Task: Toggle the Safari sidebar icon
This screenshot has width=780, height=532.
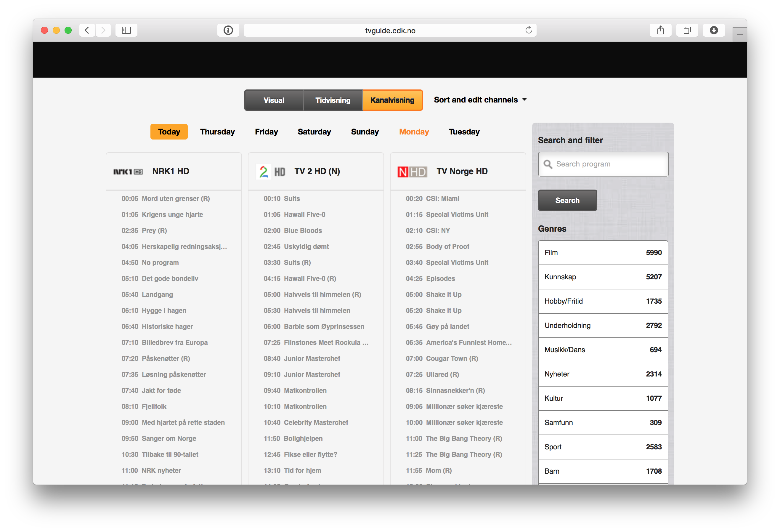Action: click(126, 30)
